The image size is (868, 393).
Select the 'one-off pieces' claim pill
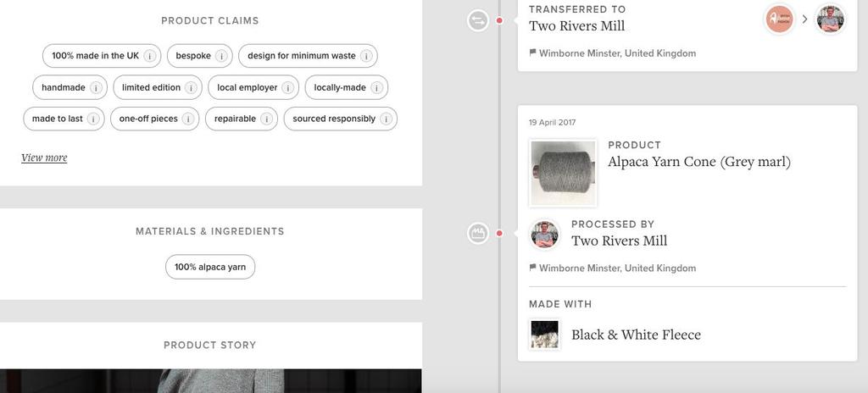pos(154,119)
